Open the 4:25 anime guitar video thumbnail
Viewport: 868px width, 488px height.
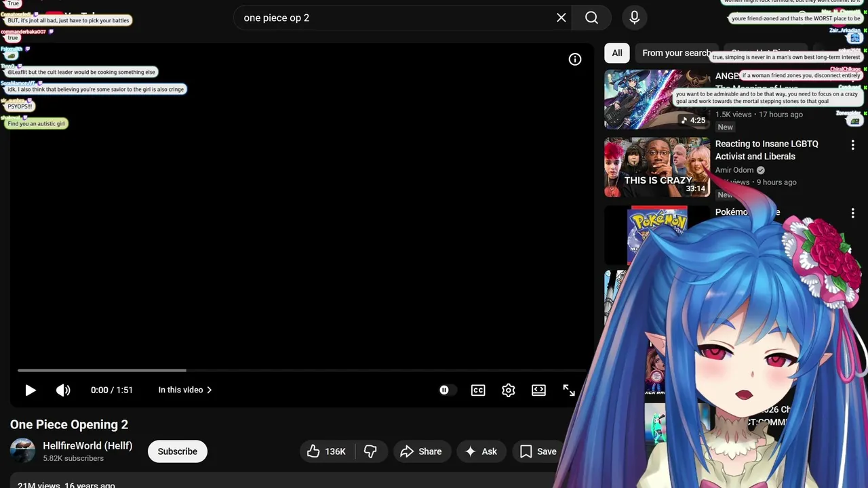coord(657,99)
